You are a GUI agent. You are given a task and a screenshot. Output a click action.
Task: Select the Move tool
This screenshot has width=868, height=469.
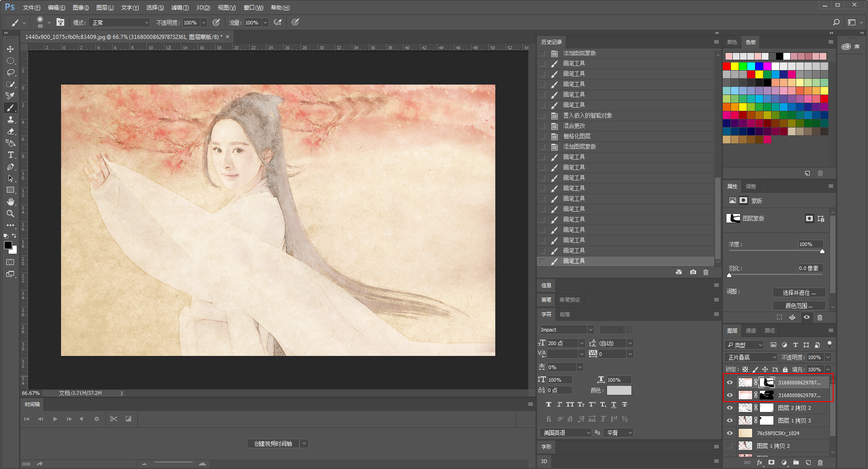[x=10, y=49]
